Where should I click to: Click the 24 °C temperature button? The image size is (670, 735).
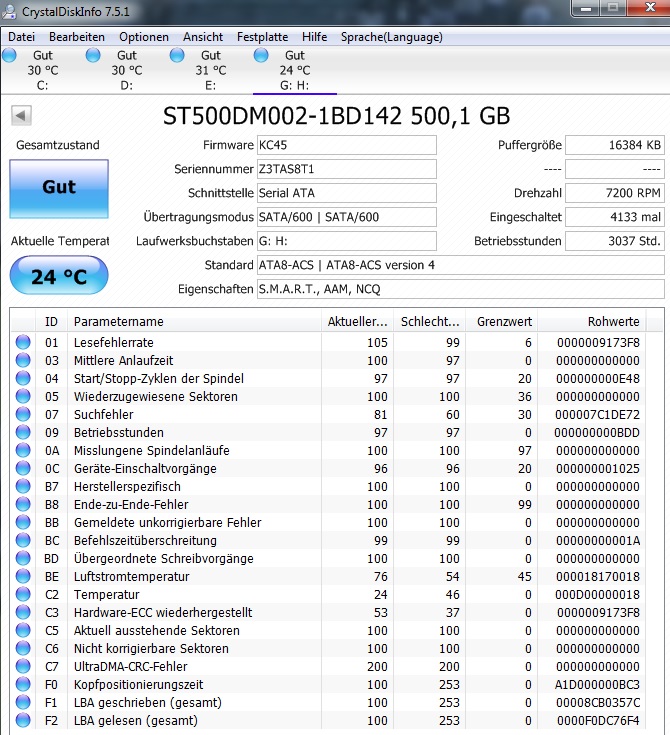tap(59, 276)
